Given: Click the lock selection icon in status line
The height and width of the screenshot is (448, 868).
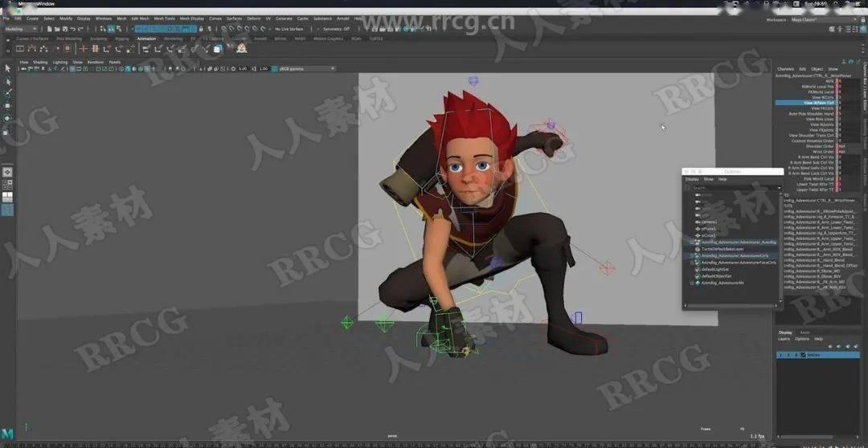Looking at the screenshot, I should coord(201,29).
